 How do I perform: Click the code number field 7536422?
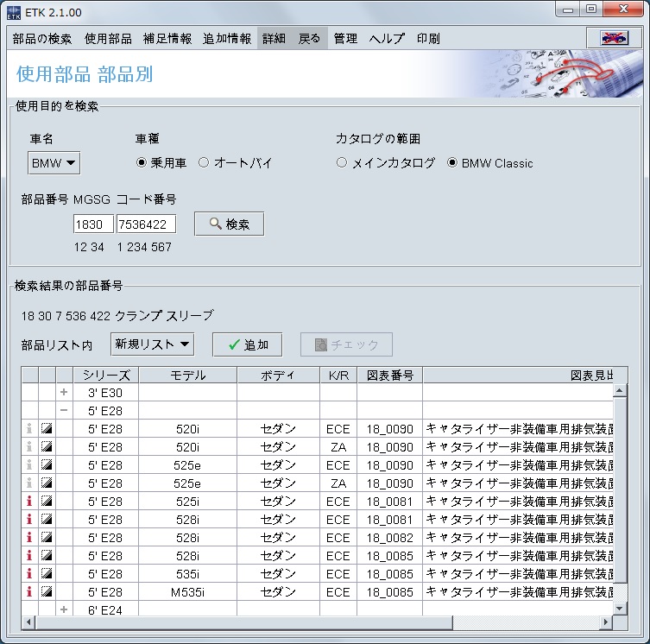coord(146,224)
